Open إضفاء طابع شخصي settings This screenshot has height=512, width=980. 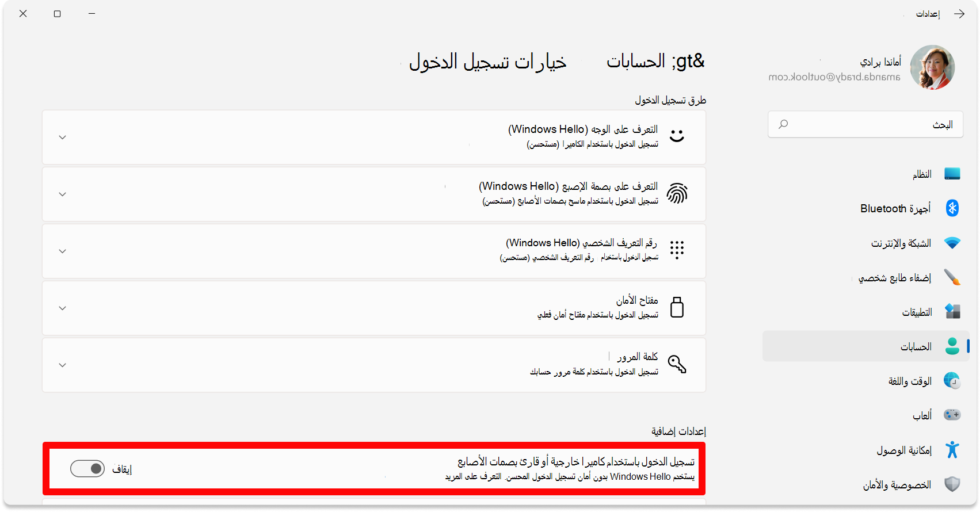(865, 277)
